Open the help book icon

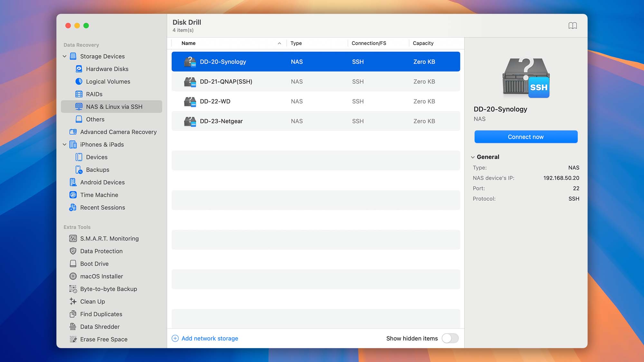click(573, 26)
